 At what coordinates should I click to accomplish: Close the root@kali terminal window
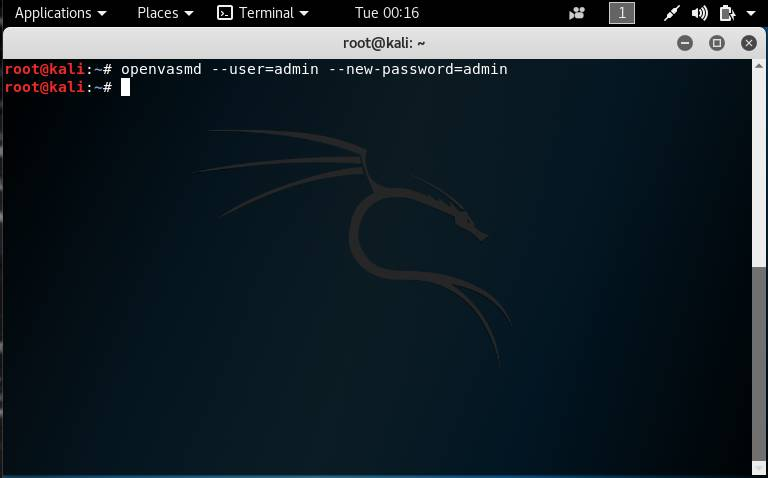(748, 43)
